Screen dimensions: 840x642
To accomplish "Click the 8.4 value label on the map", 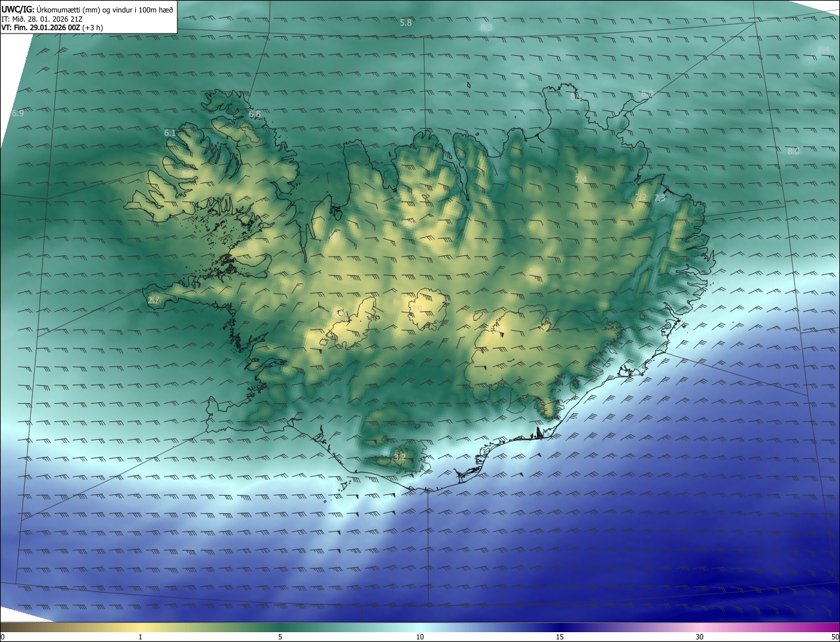I will [x=824, y=50].
